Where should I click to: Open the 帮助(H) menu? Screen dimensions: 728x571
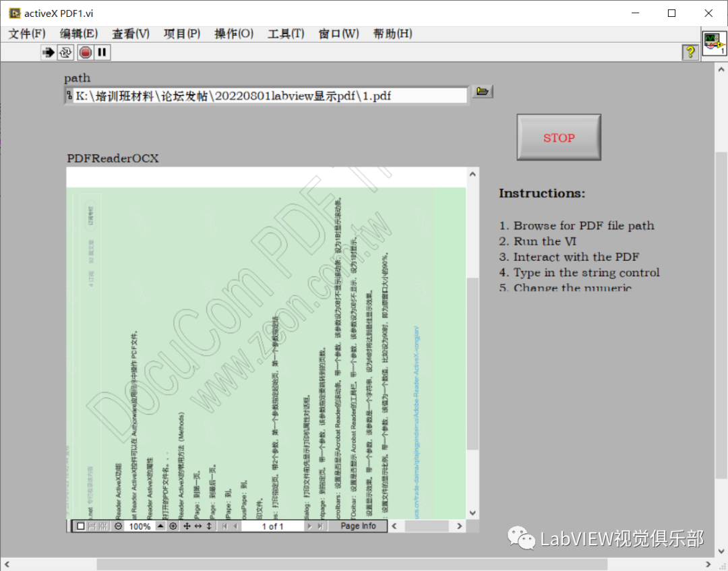(392, 34)
